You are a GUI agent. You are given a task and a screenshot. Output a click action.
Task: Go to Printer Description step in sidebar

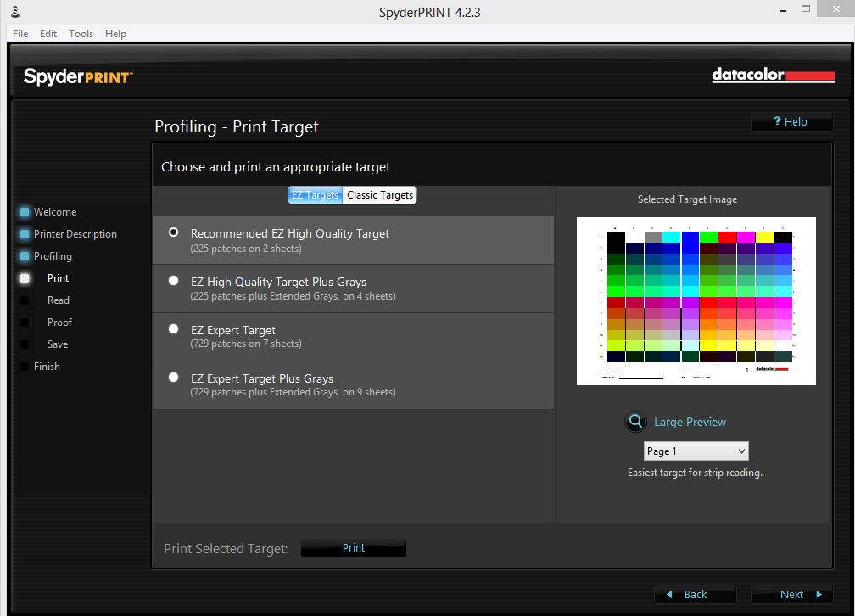coord(75,234)
